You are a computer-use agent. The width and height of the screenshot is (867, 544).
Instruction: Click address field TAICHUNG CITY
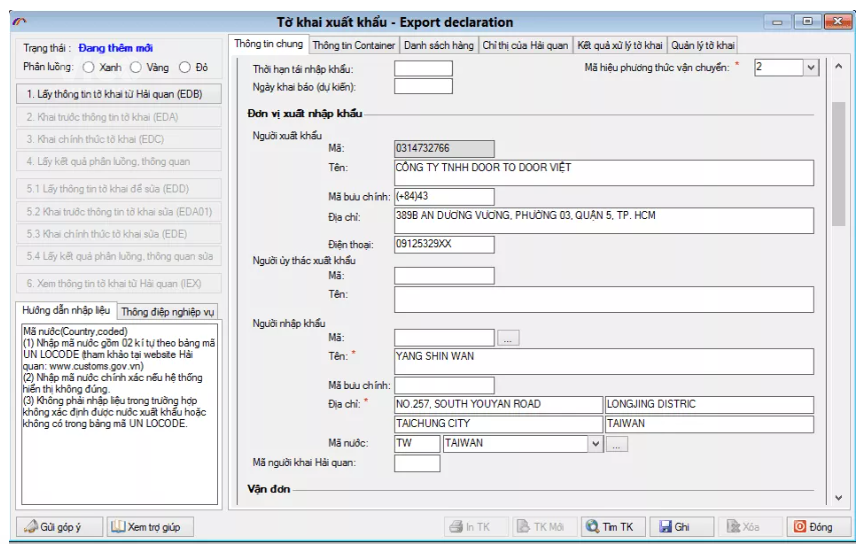[498, 424]
